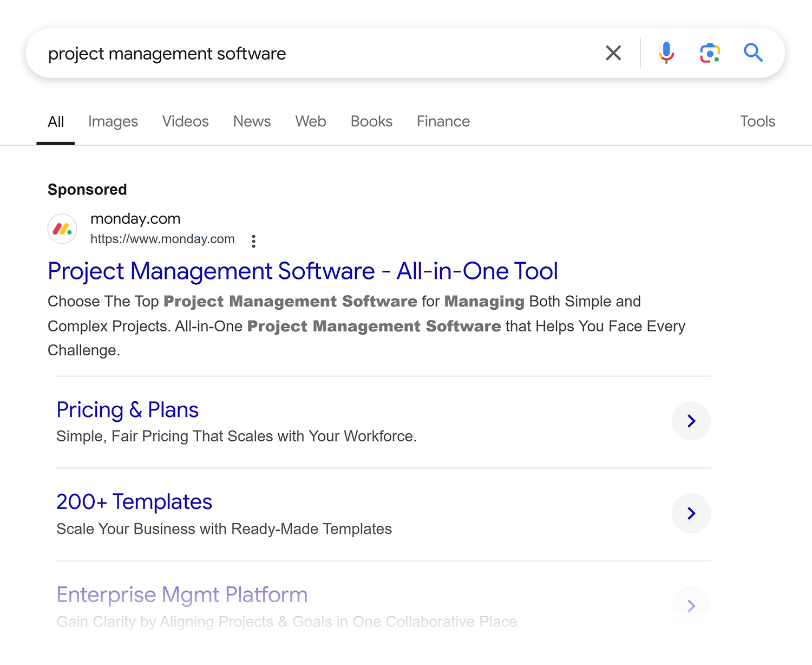Switch to the Finance tab
The width and height of the screenshot is (812, 665).
[443, 122]
